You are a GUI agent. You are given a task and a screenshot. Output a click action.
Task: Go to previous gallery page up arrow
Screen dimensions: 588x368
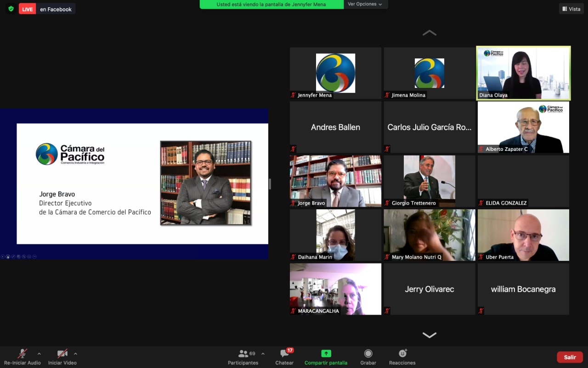(430, 33)
